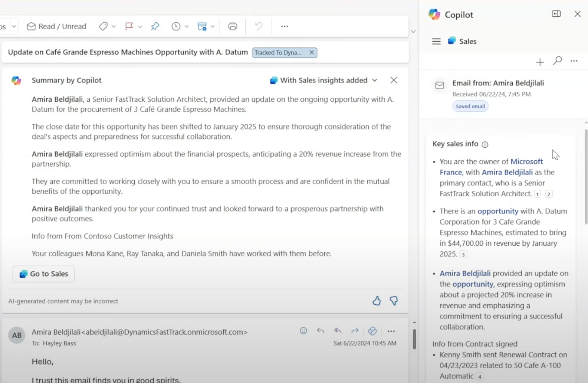Image resolution: width=588 pixels, height=383 pixels.
Task: Give thumbs up to Copilot summary
Action: click(x=377, y=301)
